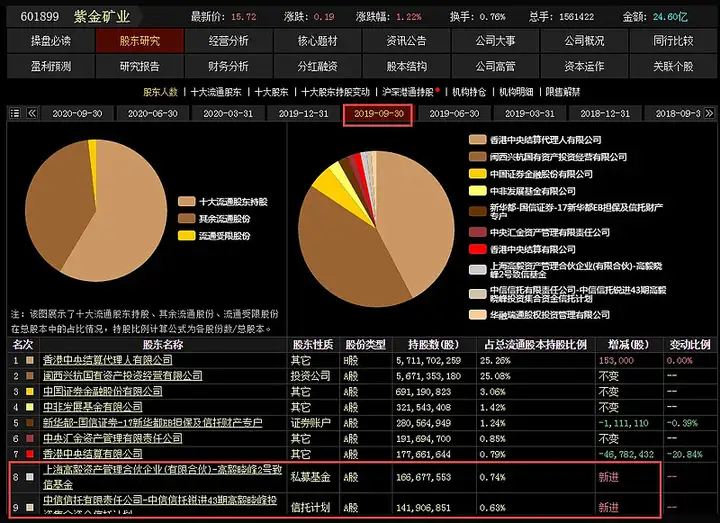The height and width of the screenshot is (523, 720).
Task: Select holding value 5,711,702,259
Action: point(428,360)
